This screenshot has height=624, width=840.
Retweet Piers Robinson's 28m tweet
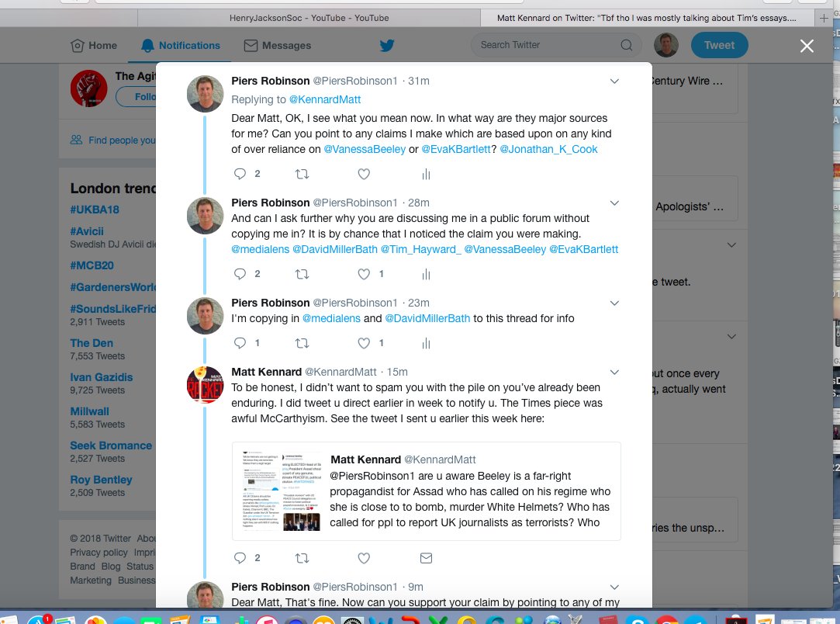(302, 274)
